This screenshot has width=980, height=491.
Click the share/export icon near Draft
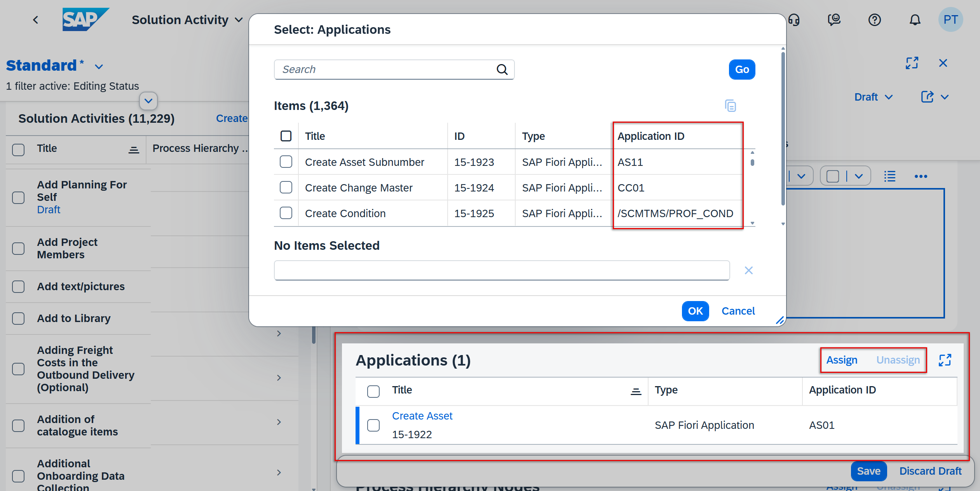pyautogui.click(x=927, y=97)
